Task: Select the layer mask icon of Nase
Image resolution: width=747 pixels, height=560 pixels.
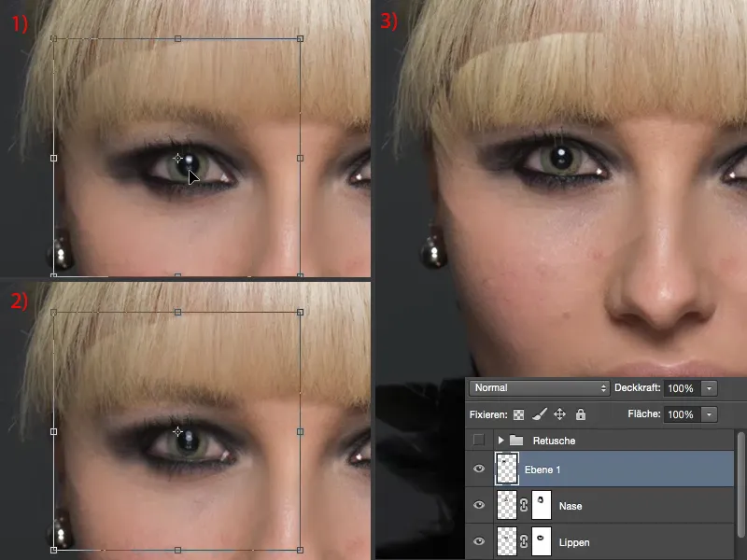Action: click(542, 505)
